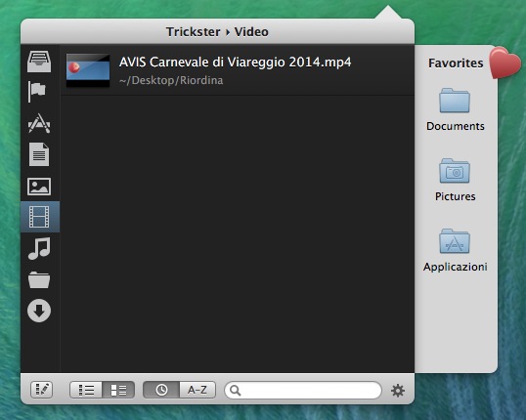Click the magnifier icon in the search box

[236, 390]
